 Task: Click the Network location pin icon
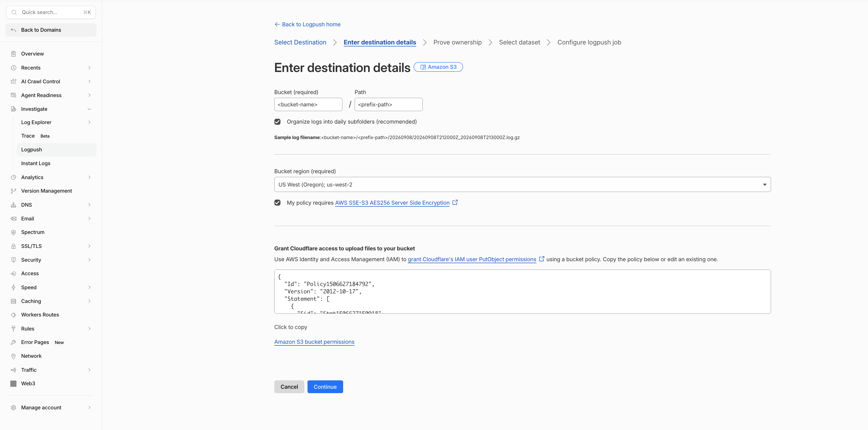coord(14,356)
